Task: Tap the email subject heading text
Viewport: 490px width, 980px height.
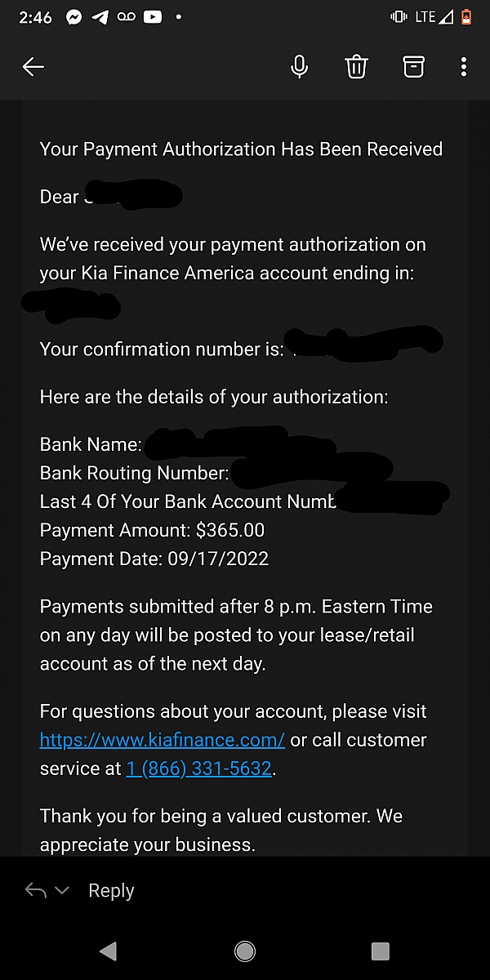Action: point(241,149)
